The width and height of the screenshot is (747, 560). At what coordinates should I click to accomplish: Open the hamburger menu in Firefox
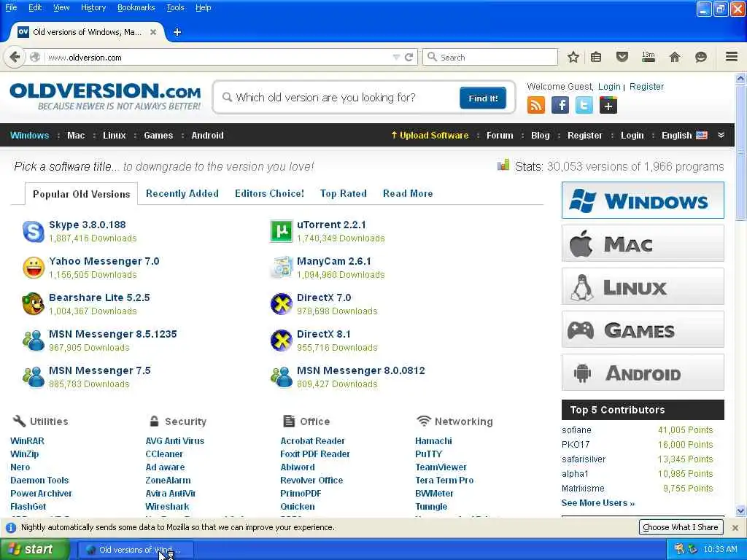pyautogui.click(x=732, y=57)
